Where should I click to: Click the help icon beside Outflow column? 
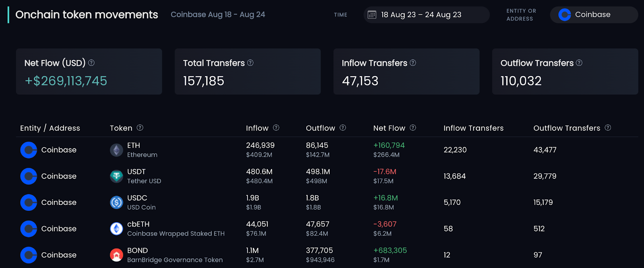[x=343, y=128]
